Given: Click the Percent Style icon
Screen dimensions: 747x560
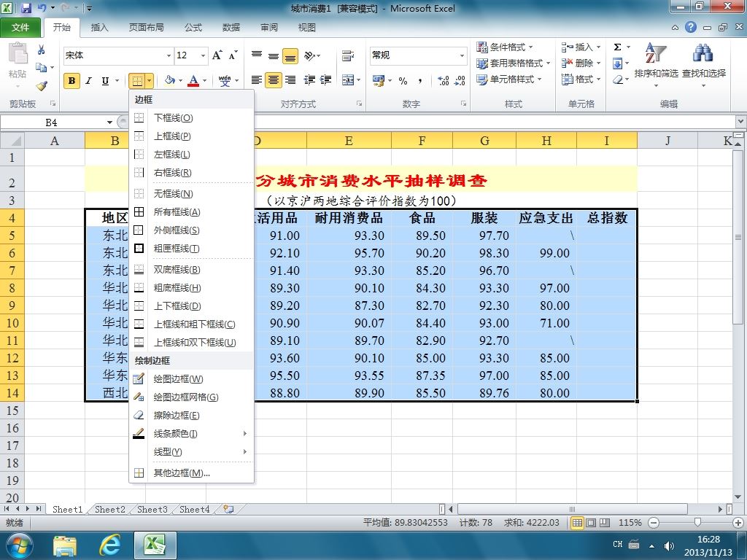Looking at the screenshot, I should coord(403,81).
